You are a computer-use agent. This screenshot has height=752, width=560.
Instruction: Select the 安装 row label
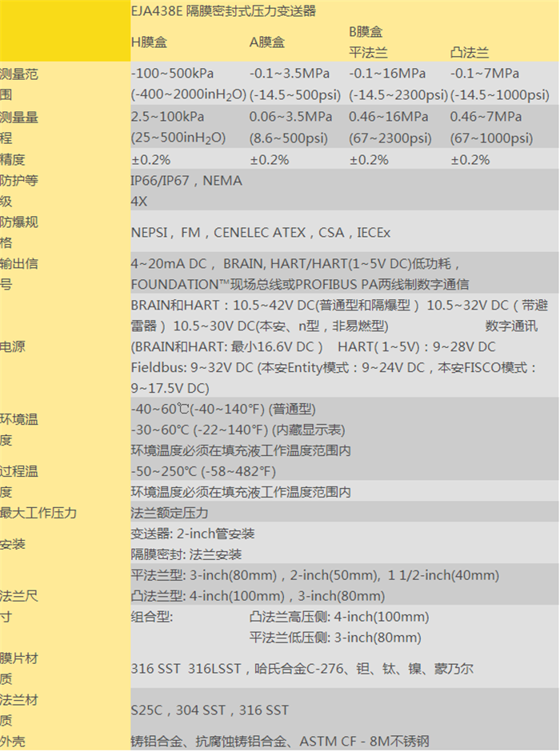[x=13, y=544]
